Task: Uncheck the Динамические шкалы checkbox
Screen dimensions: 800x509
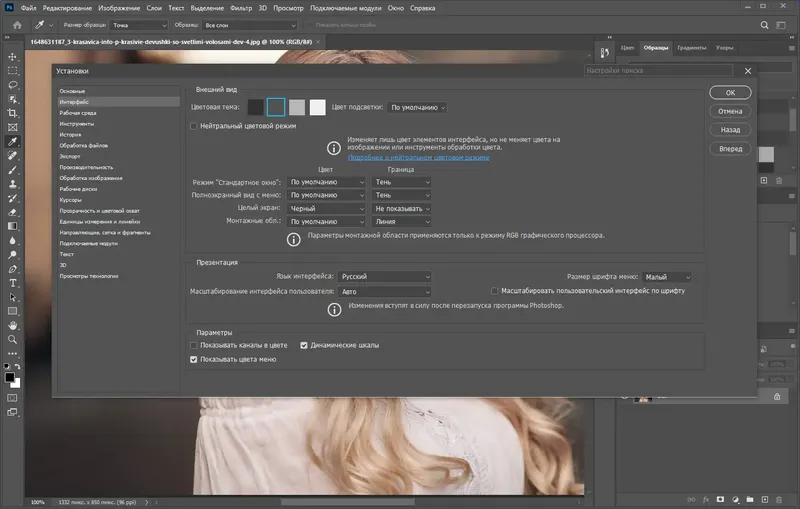Action: [x=304, y=345]
